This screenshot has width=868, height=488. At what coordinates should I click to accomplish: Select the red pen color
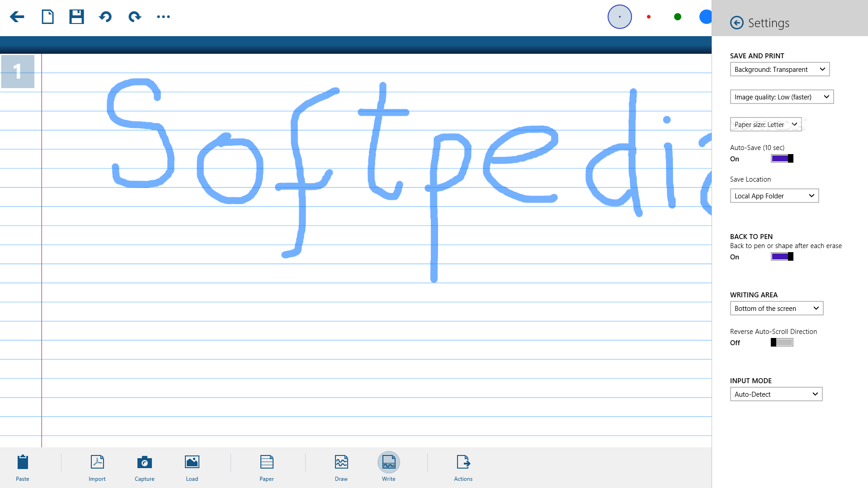[x=649, y=17]
